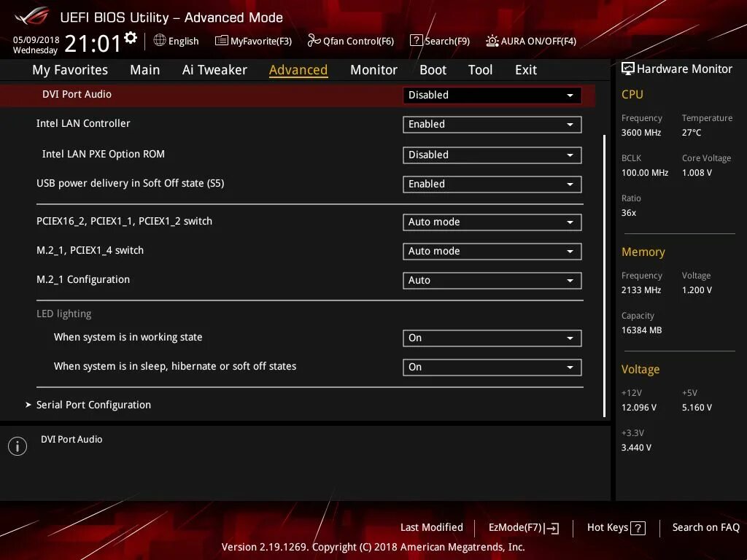The height and width of the screenshot is (560, 747).
Task: Click Qfan Control(F6) button
Action: (x=351, y=41)
